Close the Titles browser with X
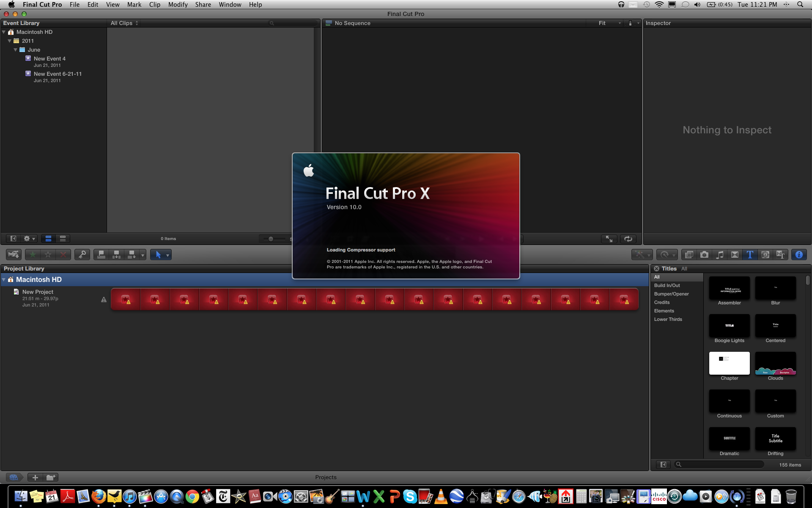The image size is (812, 508). (656, 268)
